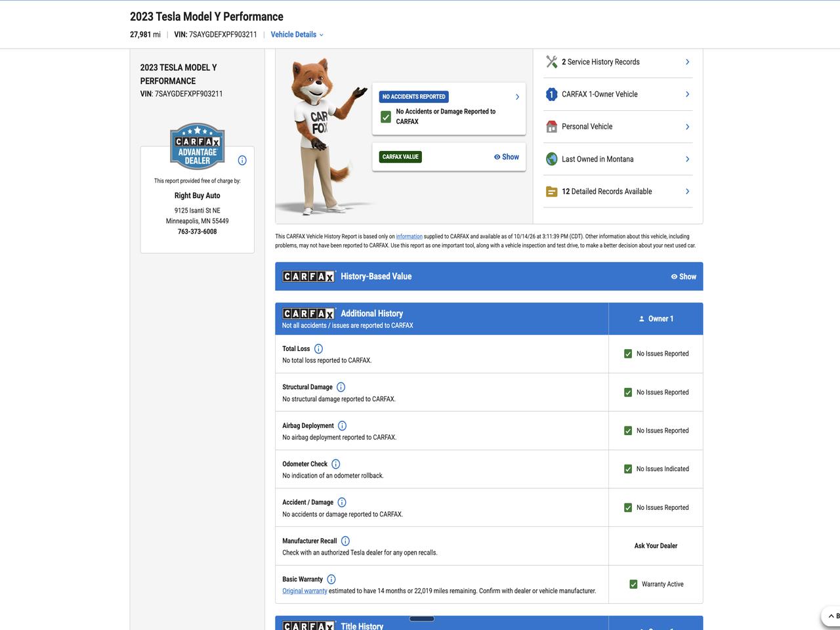Expand the No Accidents Reported card chevron
The width and height of the screenshot is (840, 630).
[x=517, y=97]
